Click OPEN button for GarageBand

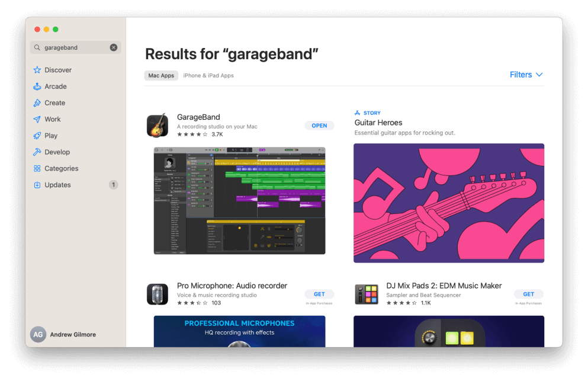(x=319, y=126)
